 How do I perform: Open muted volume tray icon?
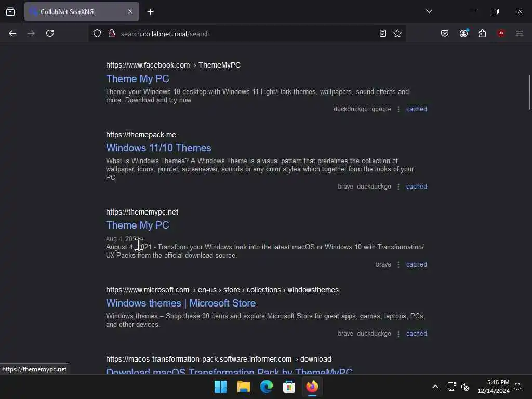pos(465,387)
